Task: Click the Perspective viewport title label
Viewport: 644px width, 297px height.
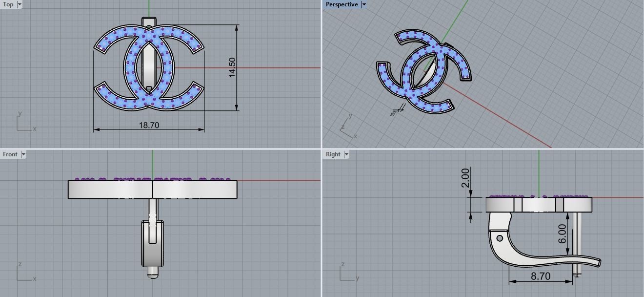Action: pyautogui.click(x=342, y=4)
